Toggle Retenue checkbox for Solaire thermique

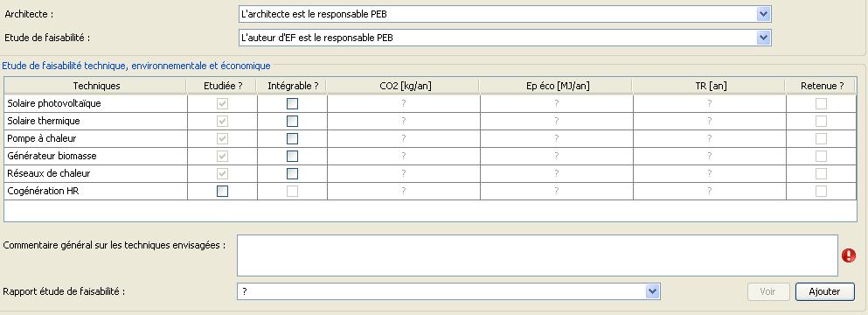(x=821, y=122)
